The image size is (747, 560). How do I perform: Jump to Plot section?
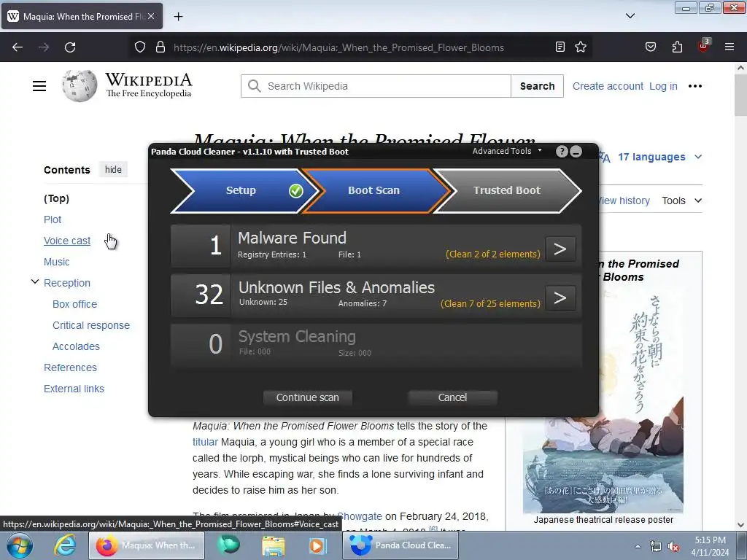coord(53,219)
